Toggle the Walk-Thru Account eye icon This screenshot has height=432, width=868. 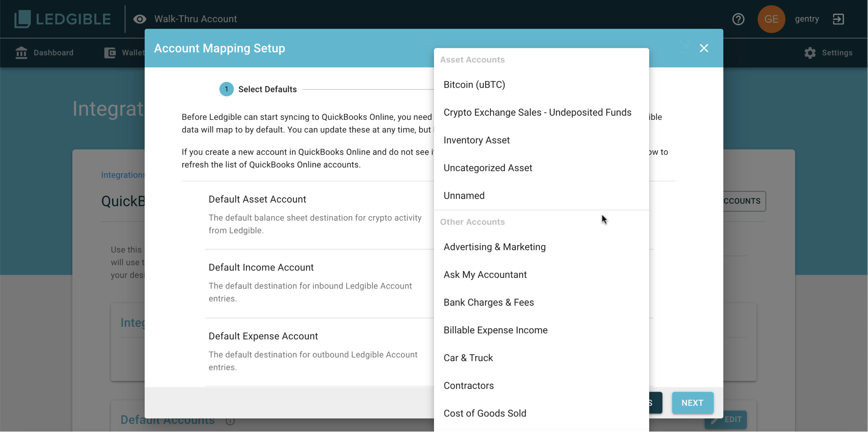tap(140, 19)
